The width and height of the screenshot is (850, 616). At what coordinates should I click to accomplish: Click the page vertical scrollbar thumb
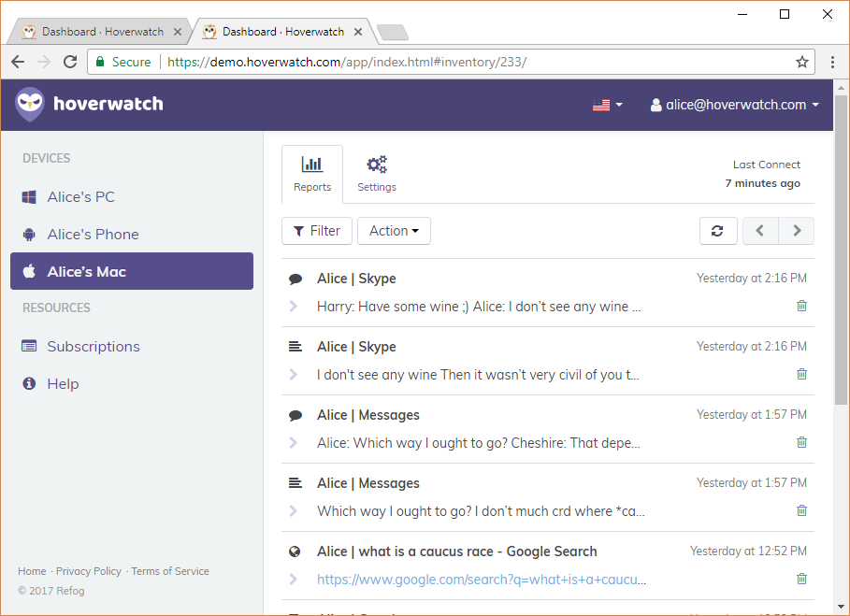coord(841,250)
